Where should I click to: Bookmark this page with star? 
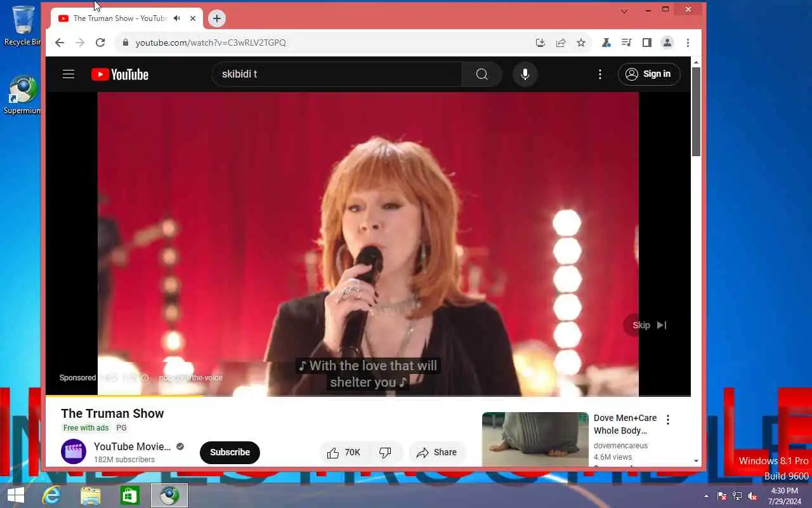point(581,43)
